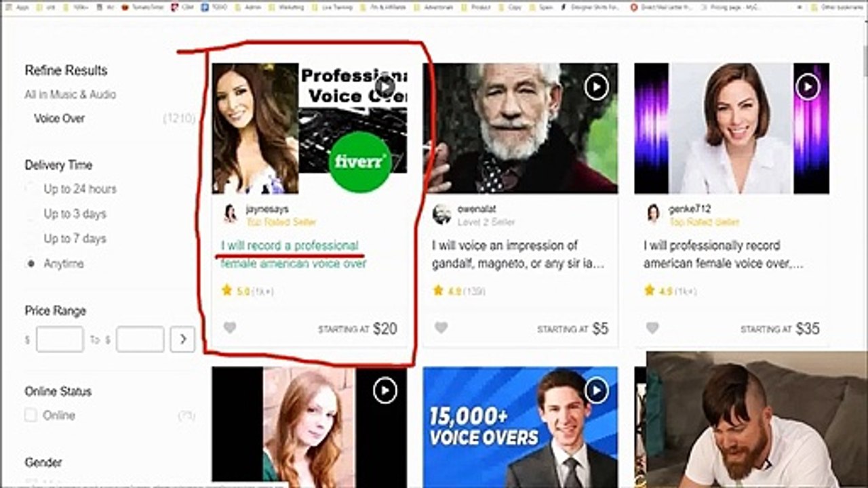Click the Refine Results heading
The image size is (868, 488).
tap(66, 70)
